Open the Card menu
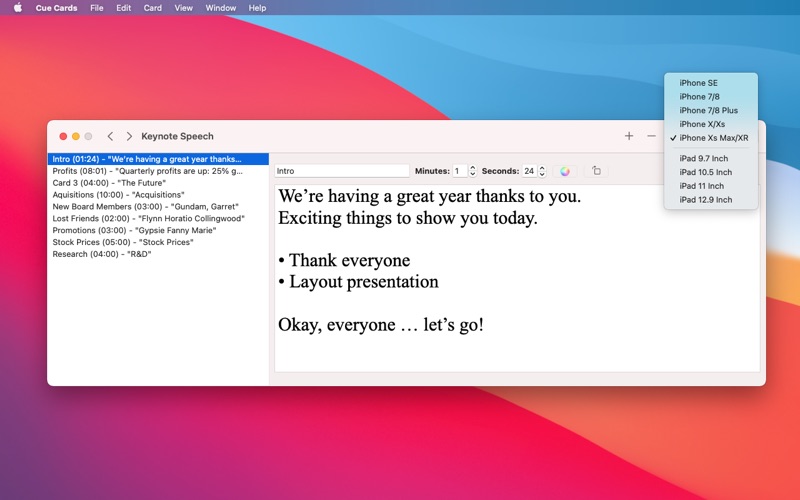The width and height of the screenshot is (800, 500). coord(153,8)
